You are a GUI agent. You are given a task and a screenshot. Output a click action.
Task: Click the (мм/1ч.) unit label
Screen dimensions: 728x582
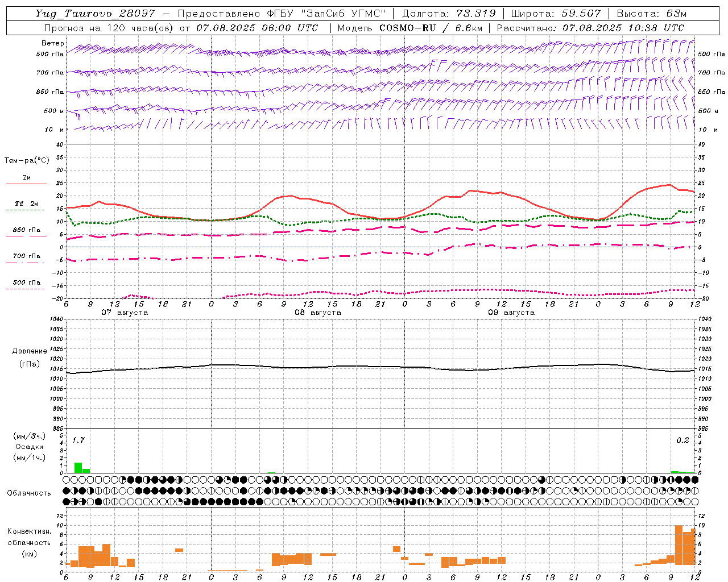[30, 457]
